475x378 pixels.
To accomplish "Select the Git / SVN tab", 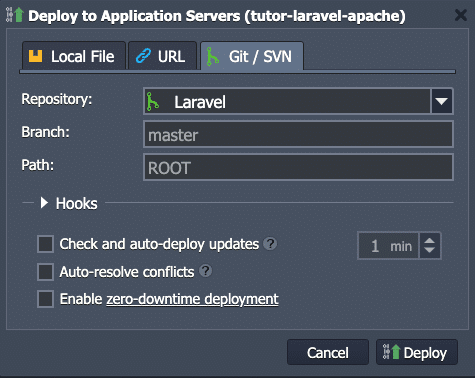I will tap(252, 56).
